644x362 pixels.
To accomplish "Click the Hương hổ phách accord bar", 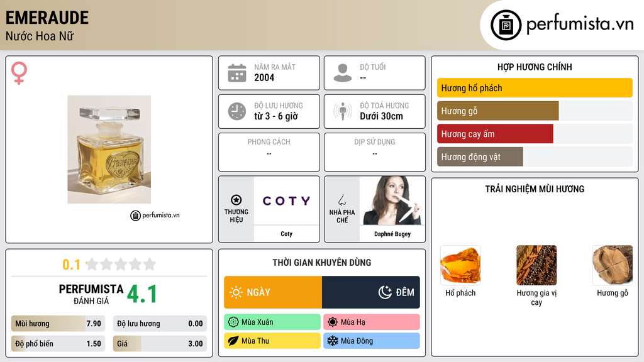I will 535,88.
